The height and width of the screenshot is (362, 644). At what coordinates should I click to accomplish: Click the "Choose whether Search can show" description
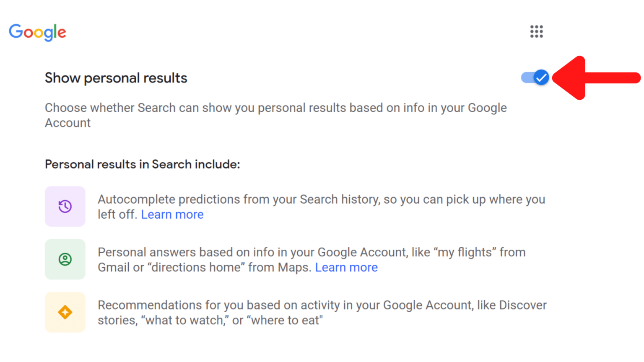tap(275, 108)
